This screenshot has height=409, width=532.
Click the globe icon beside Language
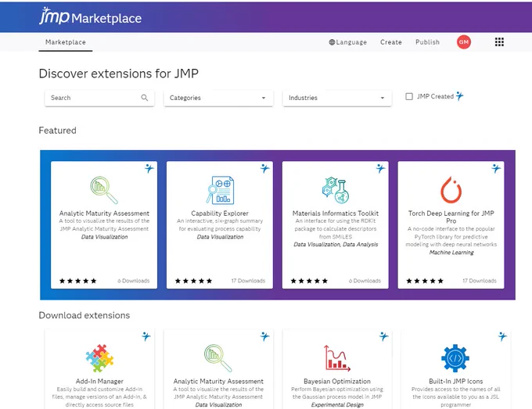click(332, 42)
